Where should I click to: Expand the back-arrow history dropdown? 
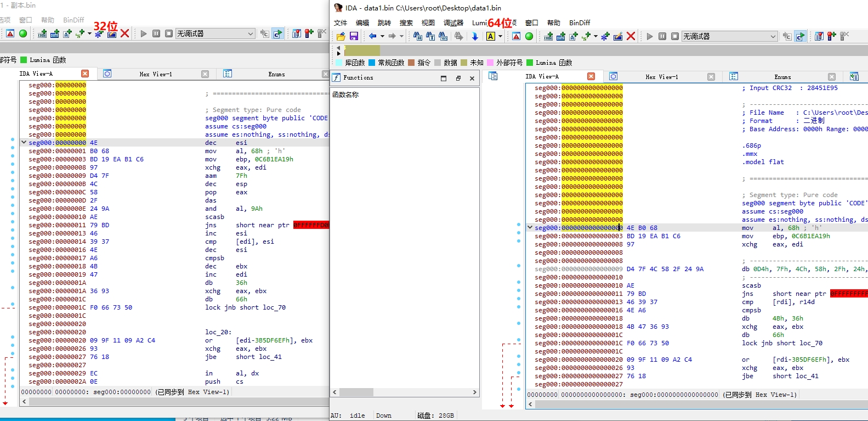(x=382, y=36)
